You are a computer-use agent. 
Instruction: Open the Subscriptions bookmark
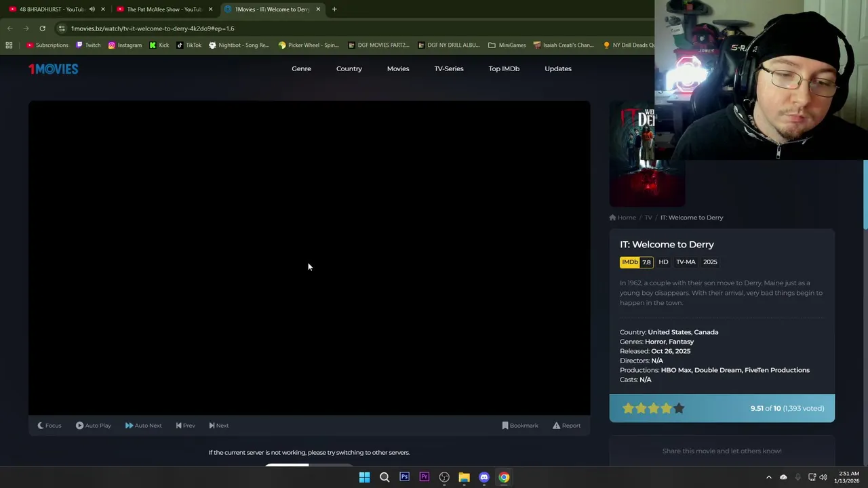point(47,45)
